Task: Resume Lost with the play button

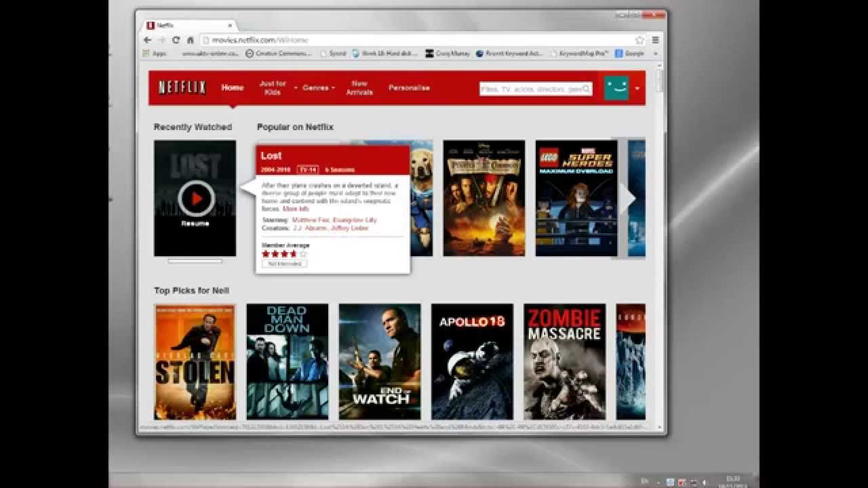Action: [x=196, y=198]
